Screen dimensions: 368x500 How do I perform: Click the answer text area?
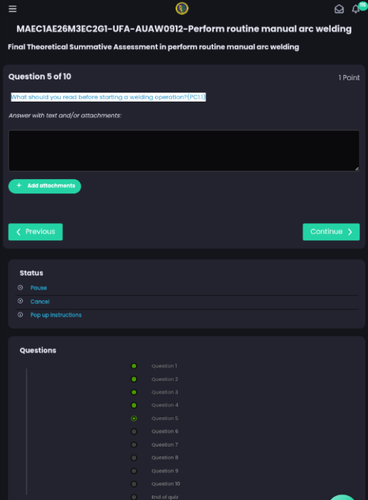coord(184,151)
